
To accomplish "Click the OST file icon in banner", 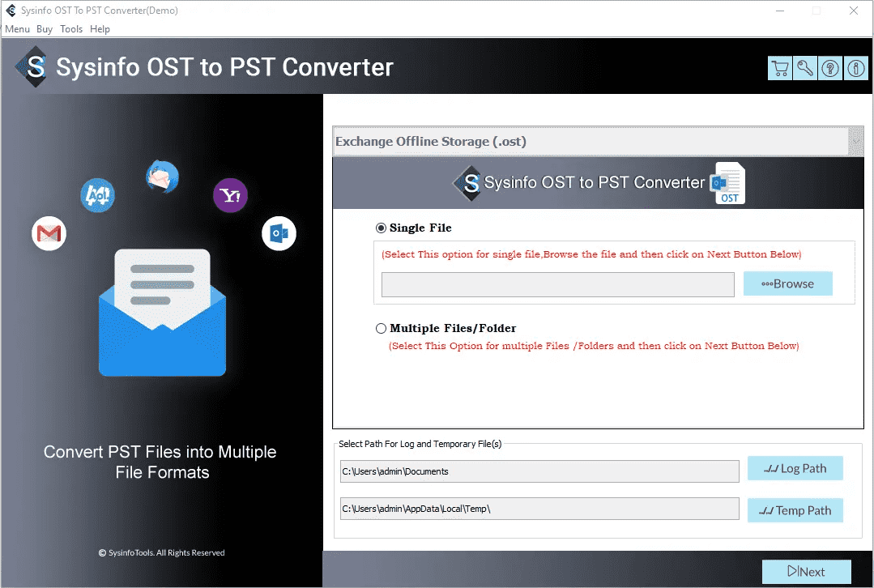I will [x=728, y=183].
